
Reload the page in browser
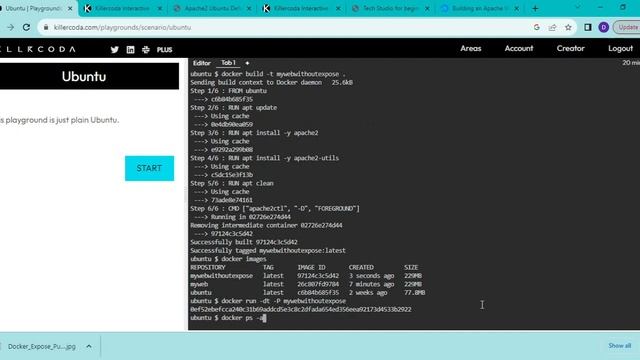coord(27,27)
